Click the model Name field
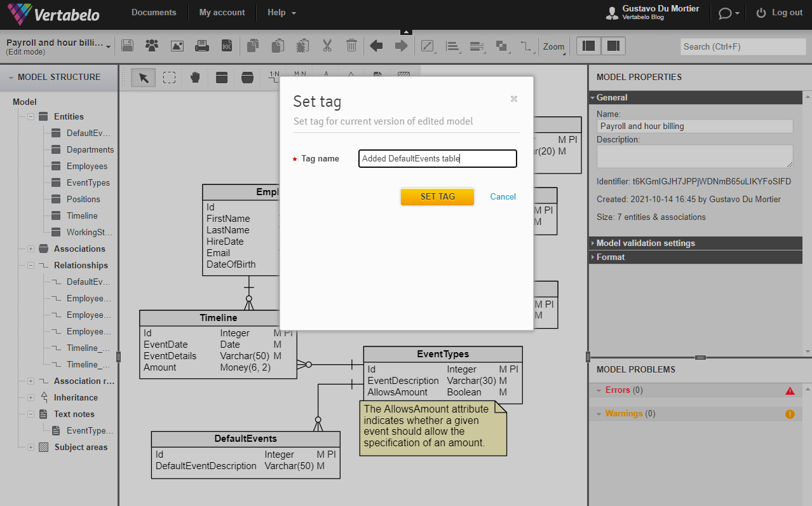 pyautogui.click(x=695, y=126)
